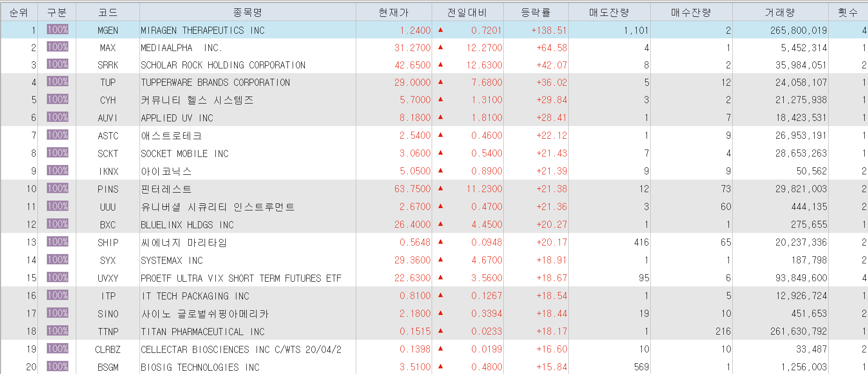Select the 핀터레스트 stock name
The image size is (868, 374).
[x=166, y=189]
